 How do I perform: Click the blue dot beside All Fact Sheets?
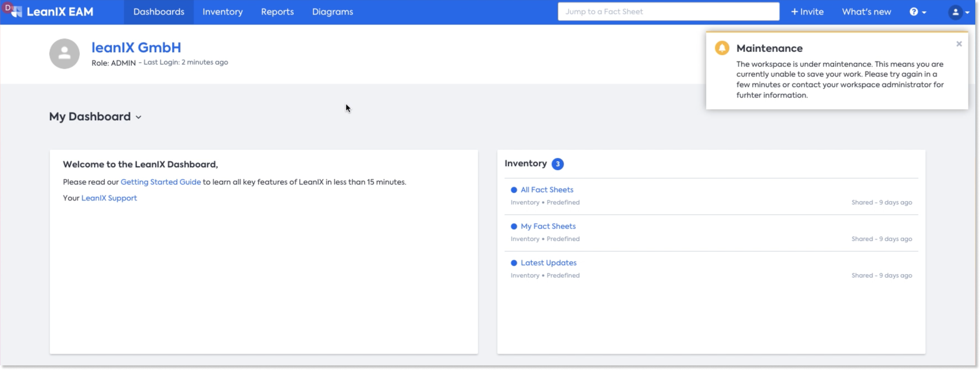(x=514, y=190)
